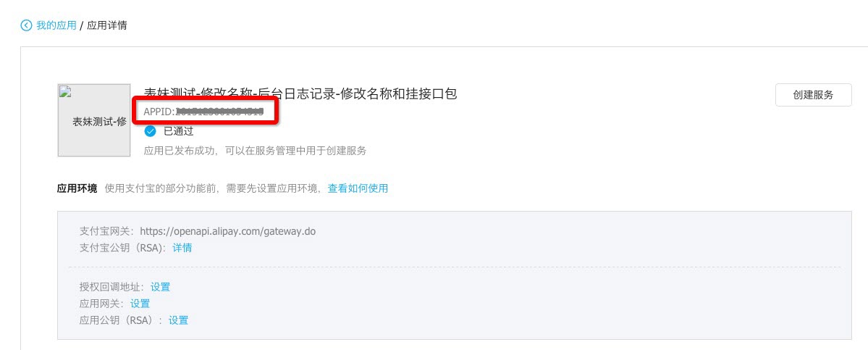
Task: Click the 支付宝网关 label
Action: [105, 231]
